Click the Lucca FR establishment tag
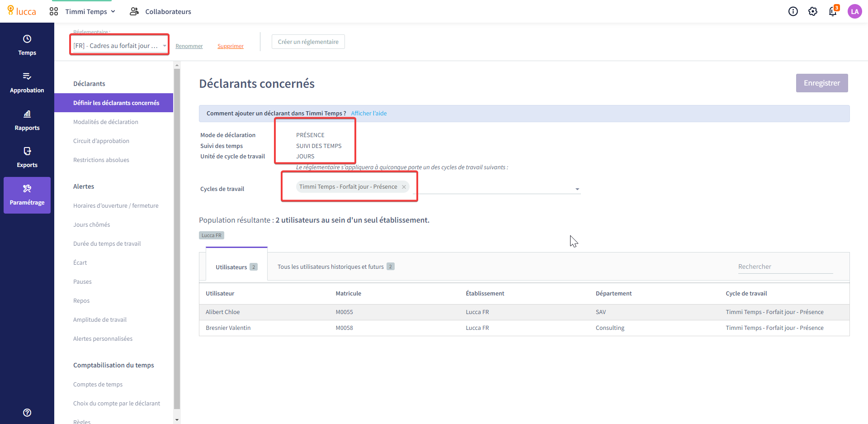The image size is (868, 424). pyautogui.click(x=212, y=235)
